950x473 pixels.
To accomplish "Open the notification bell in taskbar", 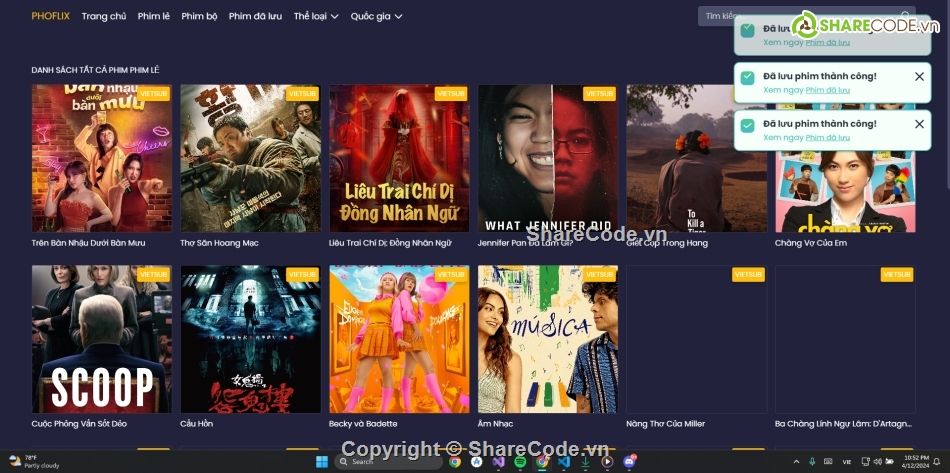I will pos(938,461).
